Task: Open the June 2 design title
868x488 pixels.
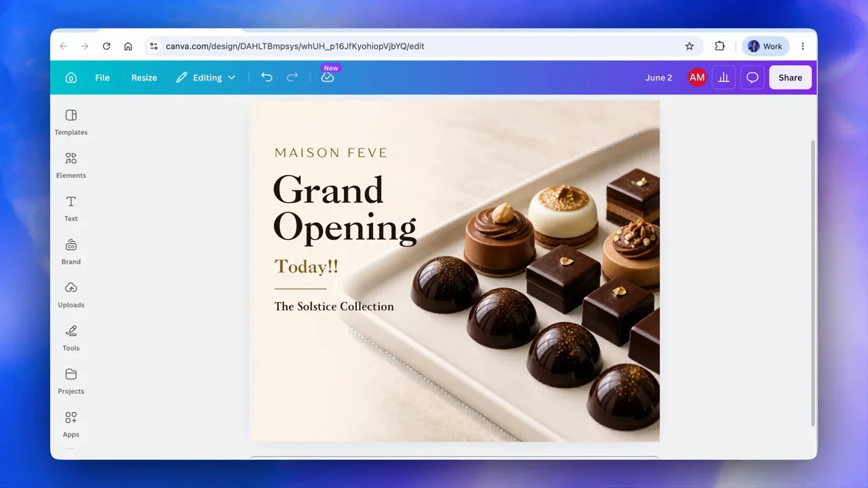Action: (658, 77)
